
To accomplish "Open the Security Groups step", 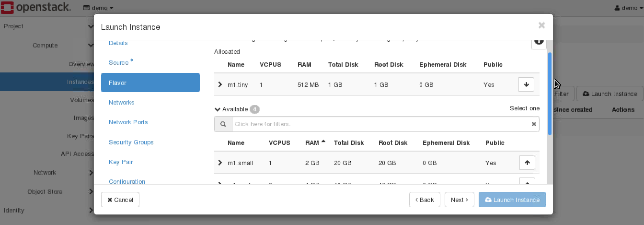I will [x=131, y=142].
